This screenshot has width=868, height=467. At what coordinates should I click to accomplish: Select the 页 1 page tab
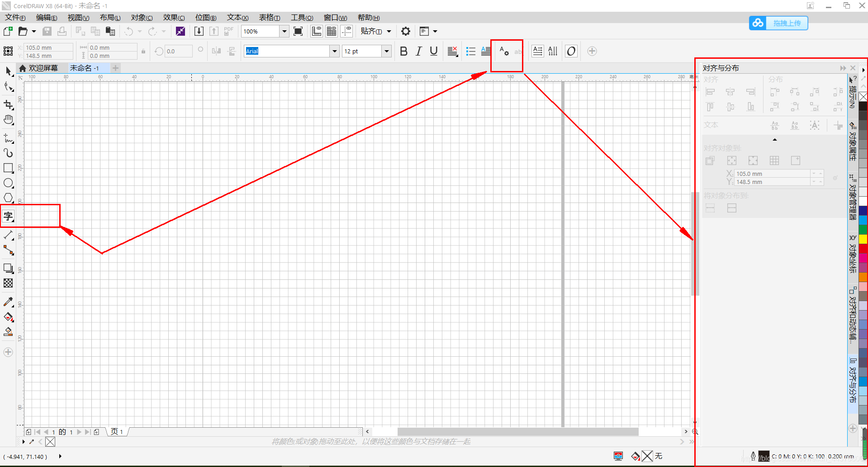[x=118, y=432]
